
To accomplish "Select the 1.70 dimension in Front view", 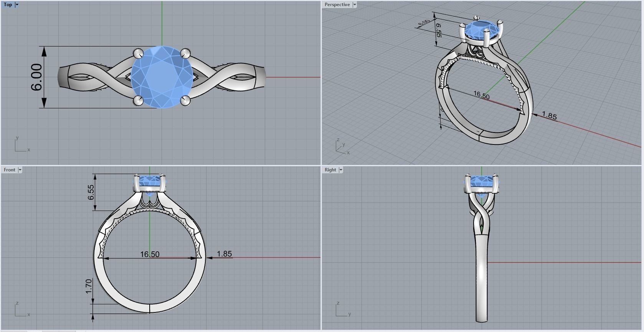I will pos(89,286).
